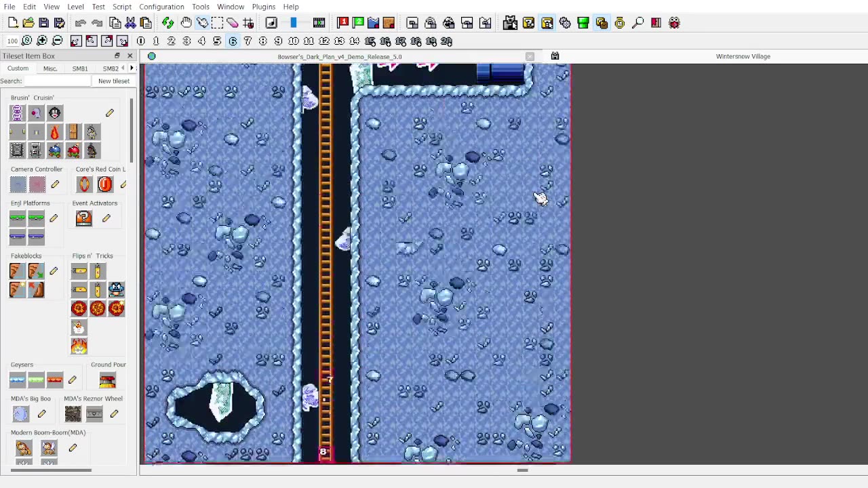Viewport: 868px width, 488px height.
Task: Pick the wooden door tile in Brusin' Cruisin'
Action: [x=73, y=131]
